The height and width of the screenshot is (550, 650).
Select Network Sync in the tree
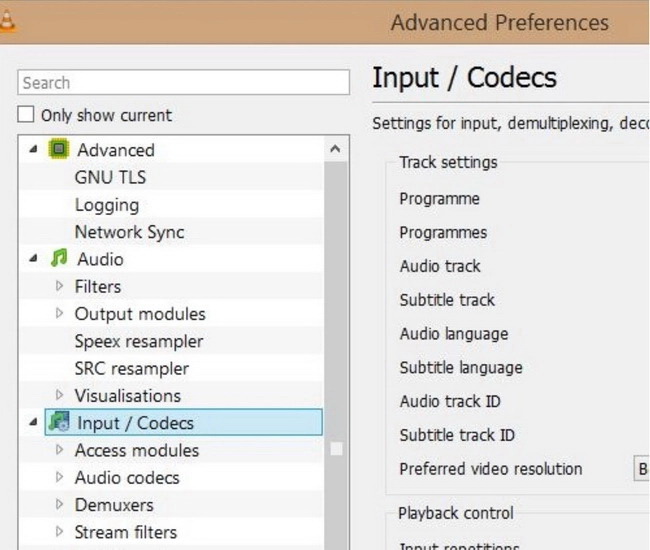tap(129, 232)
